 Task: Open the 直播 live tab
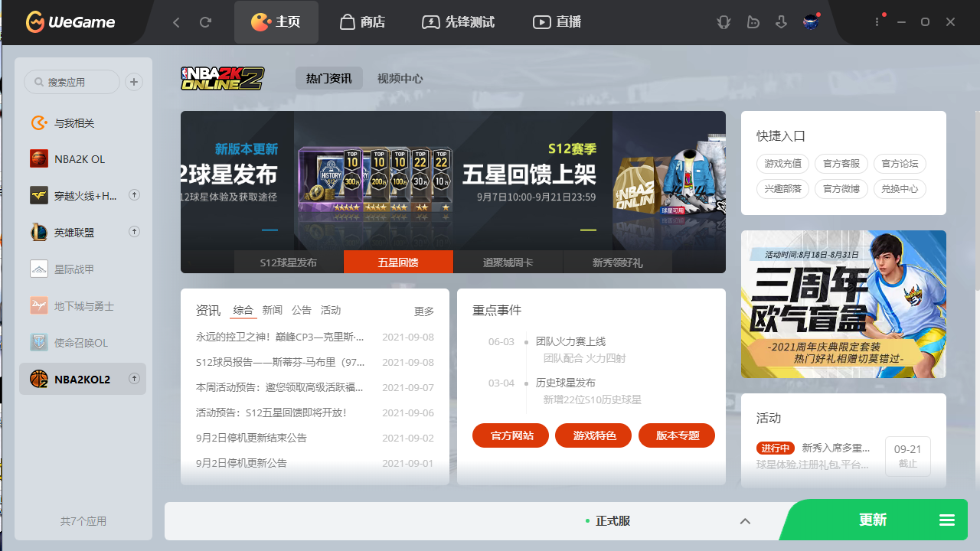click(557, 22)
